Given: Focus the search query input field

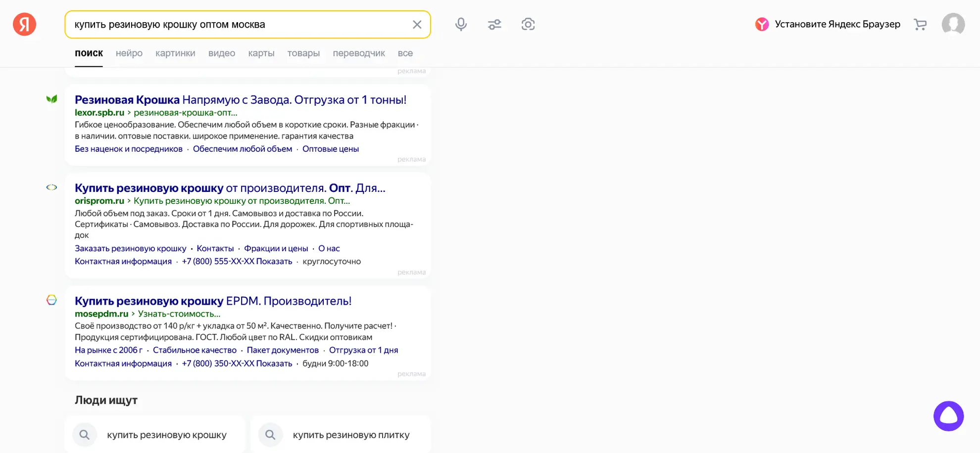Looking at the screenshot, I should coord(238,25).
